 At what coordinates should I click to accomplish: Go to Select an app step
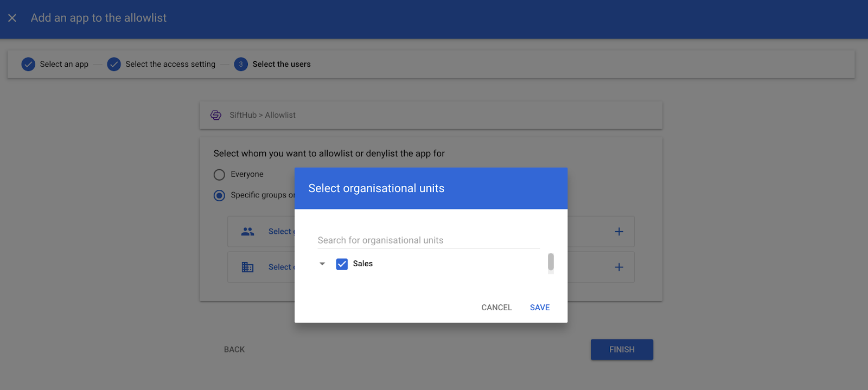point(64,64)
